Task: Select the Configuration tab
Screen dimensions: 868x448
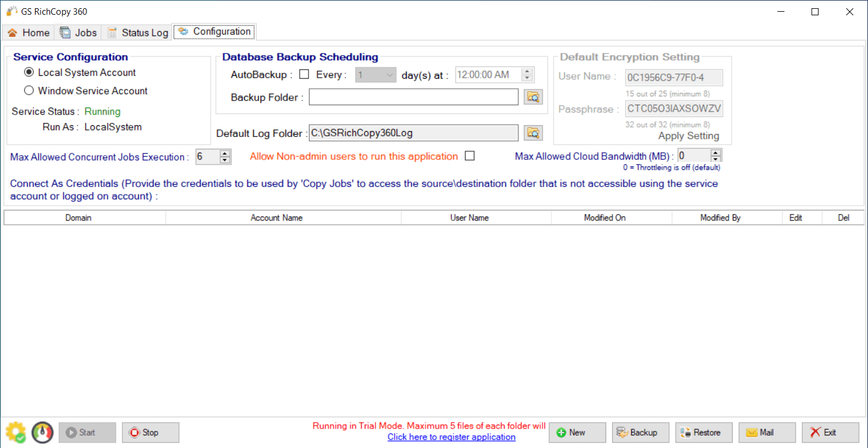Action: [x=215, y=32]
